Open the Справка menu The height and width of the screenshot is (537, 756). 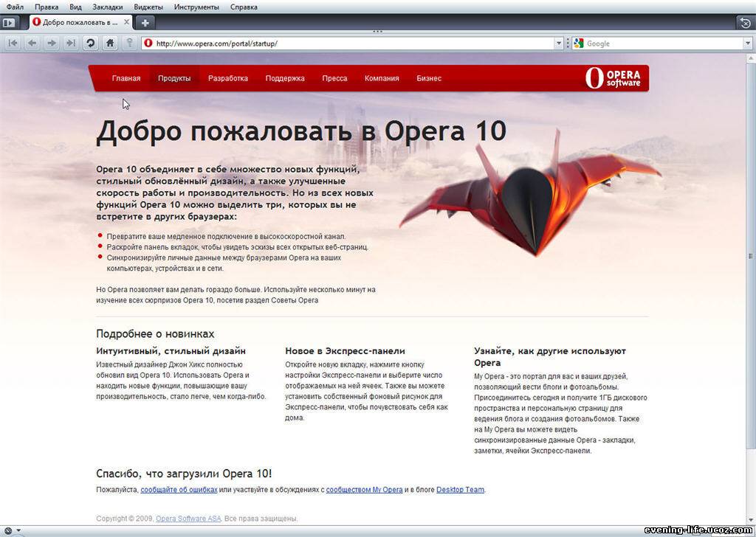[x=244, y=7]
